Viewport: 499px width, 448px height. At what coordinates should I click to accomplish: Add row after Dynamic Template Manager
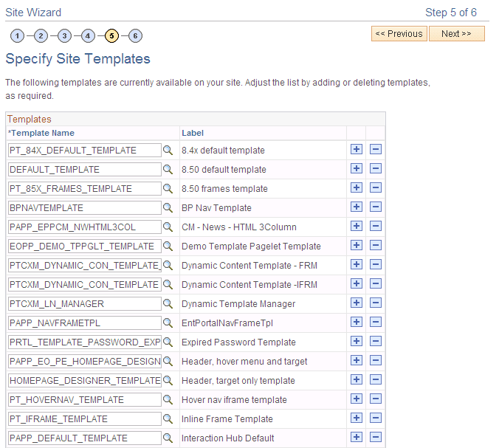357,303
